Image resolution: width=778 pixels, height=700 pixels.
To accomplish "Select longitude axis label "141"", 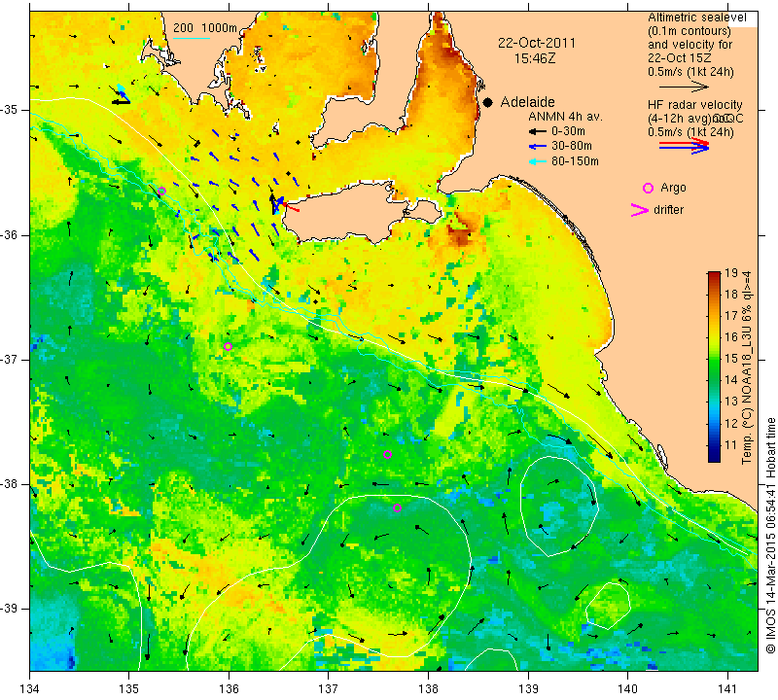I will [727, 689].
